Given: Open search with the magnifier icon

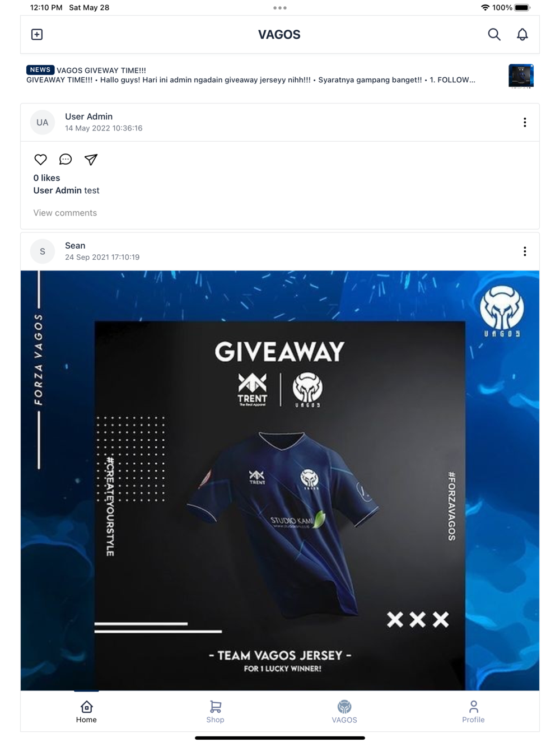Looking at the screenshot, I should click(x=494, y=35).
